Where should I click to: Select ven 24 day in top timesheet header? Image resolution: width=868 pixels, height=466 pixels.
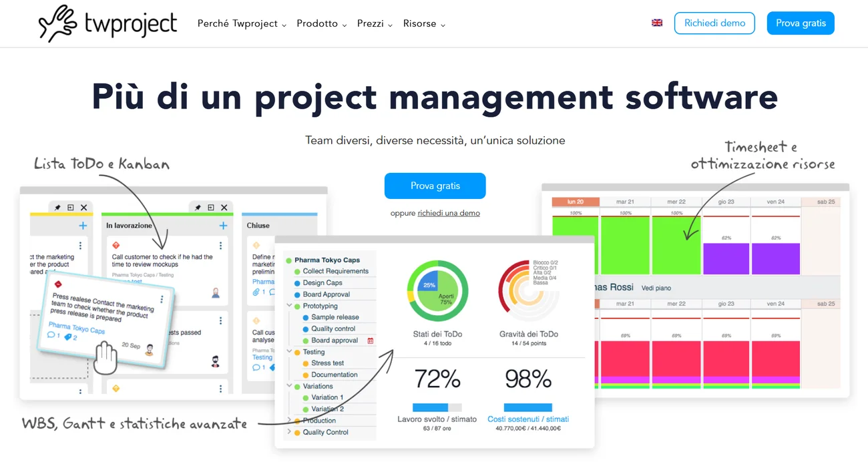775,202
